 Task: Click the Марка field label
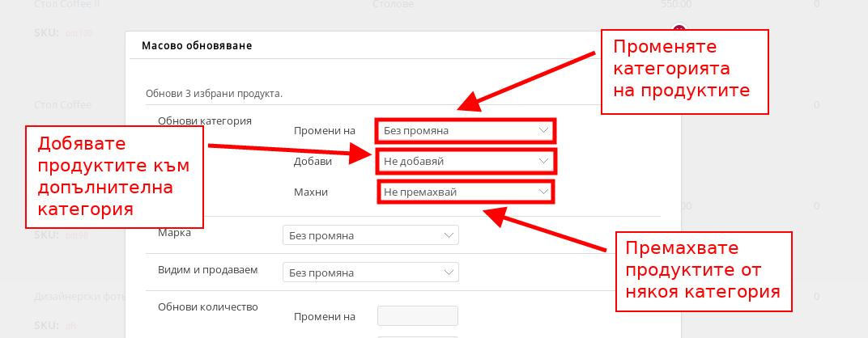tap(174, 233)
